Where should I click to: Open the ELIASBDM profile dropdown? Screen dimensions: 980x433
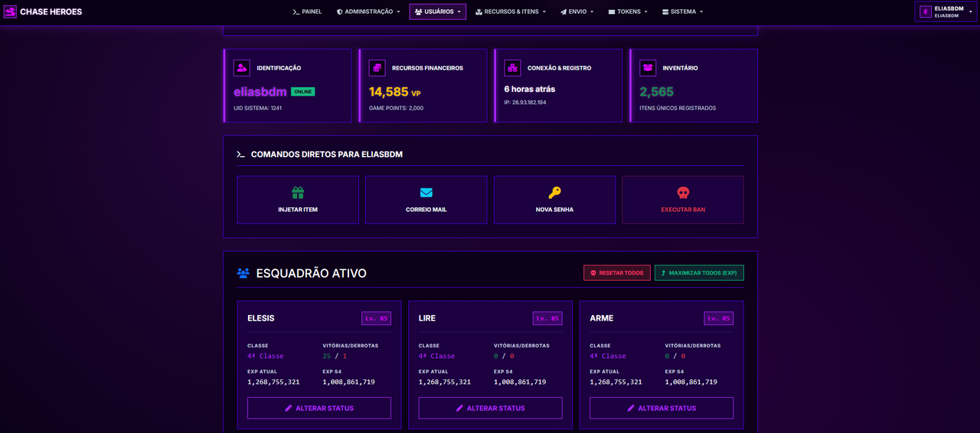click(946, 11)
